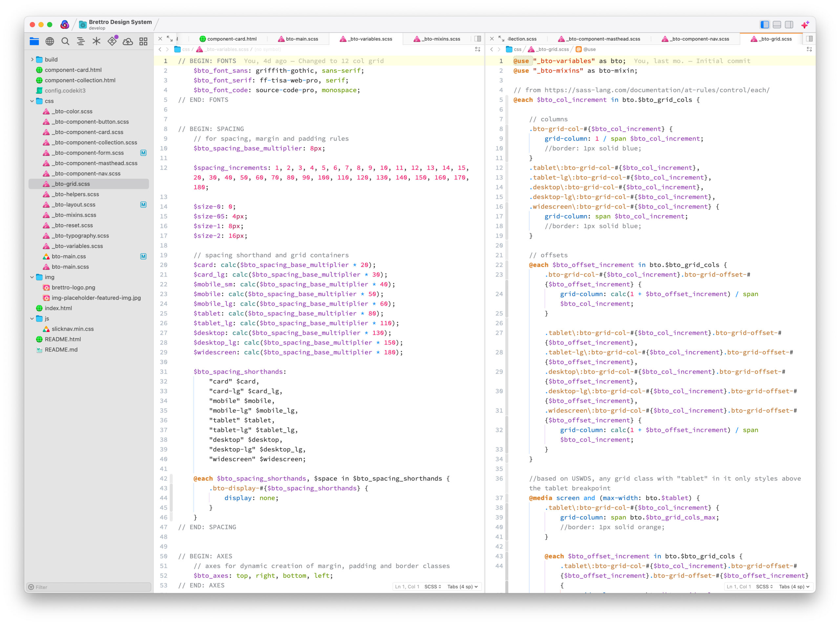
Task: Open the Issues asterisk sidebar icon
Action: tap(96, 41)
